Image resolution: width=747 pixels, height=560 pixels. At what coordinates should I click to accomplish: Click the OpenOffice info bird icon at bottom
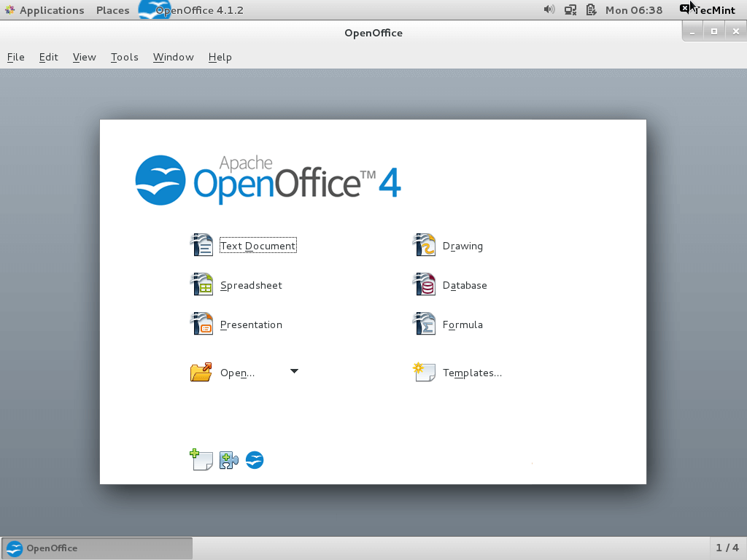pyautogui.click(x=255, y=460)
